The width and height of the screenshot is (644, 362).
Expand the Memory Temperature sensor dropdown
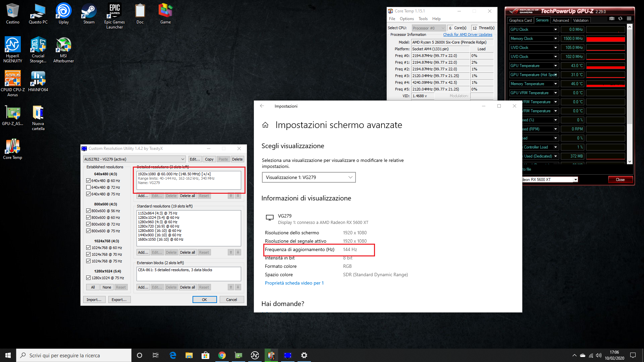(x=555, y=84)
